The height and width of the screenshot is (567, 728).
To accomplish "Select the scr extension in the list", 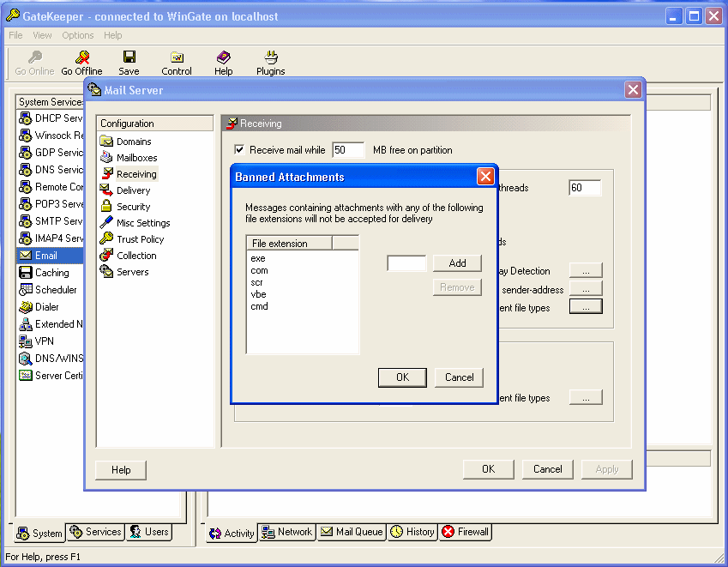I will point(256,283).
